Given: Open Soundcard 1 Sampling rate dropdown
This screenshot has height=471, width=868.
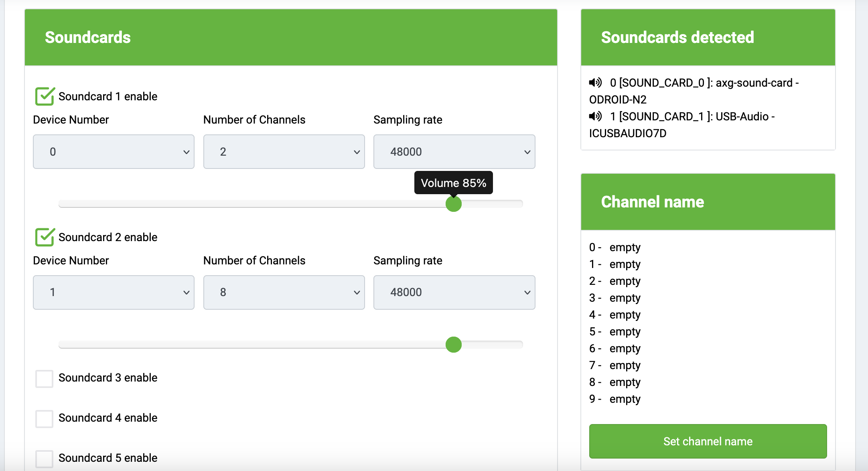Looking at the screenshot, I should tap(454, 152).
